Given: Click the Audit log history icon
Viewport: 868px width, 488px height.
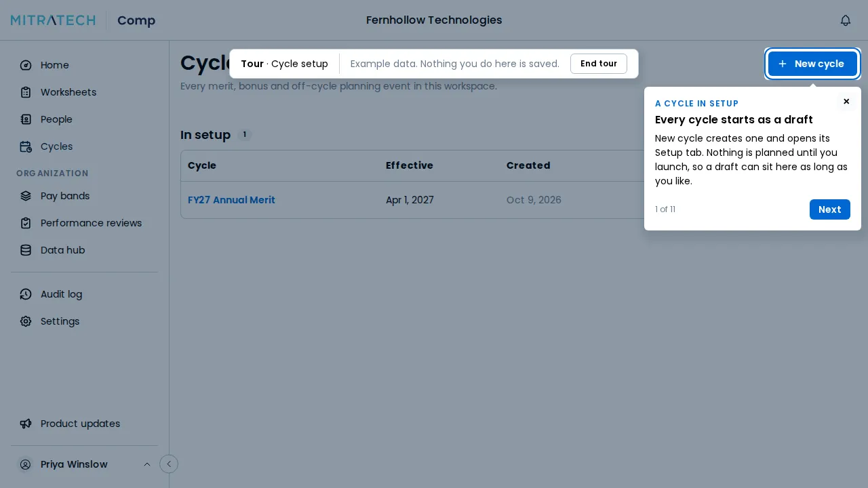Looking at the screenshot, I should (26, 294).
